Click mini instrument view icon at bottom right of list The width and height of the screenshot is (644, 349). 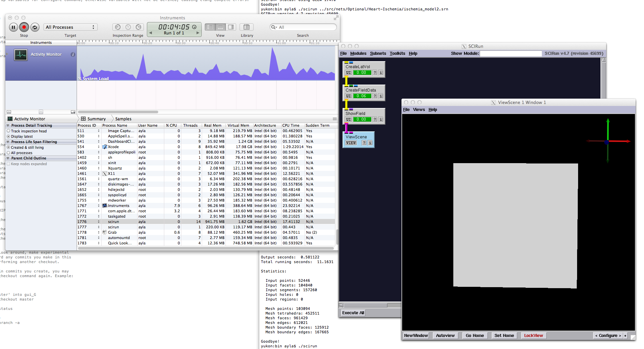point(73,112)
